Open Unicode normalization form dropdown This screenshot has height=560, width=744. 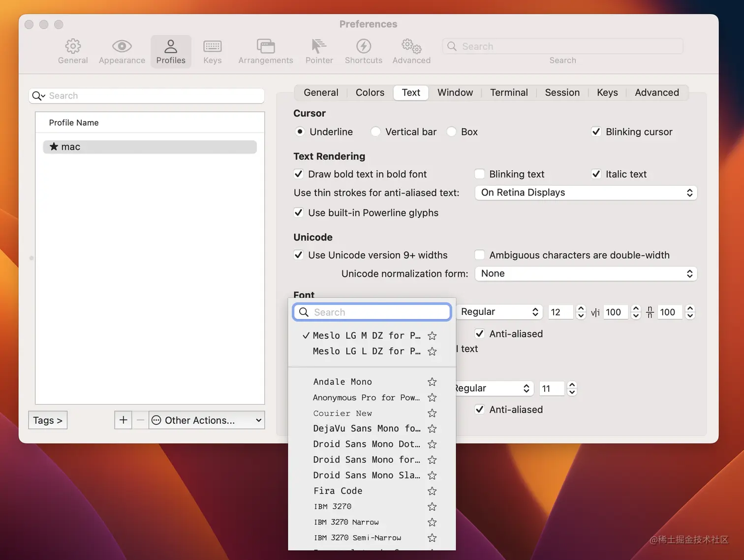click(x=586, y=274)
